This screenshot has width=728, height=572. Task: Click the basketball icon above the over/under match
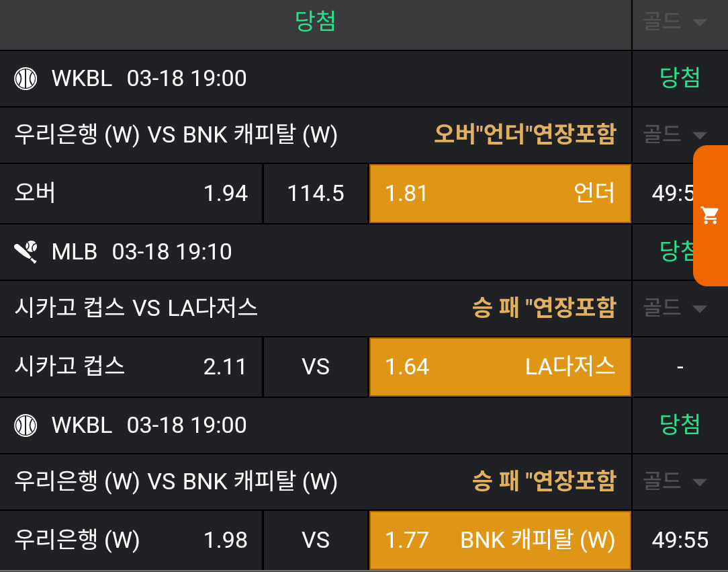26,79
